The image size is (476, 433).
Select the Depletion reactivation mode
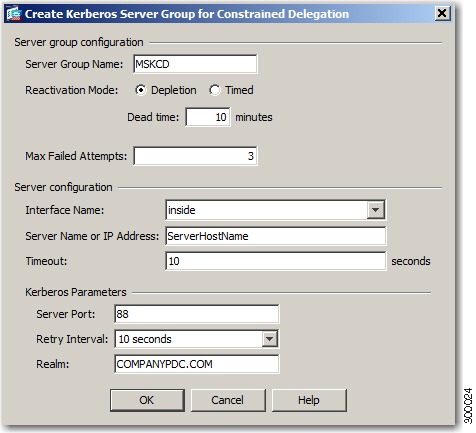(x=141, y=90)
